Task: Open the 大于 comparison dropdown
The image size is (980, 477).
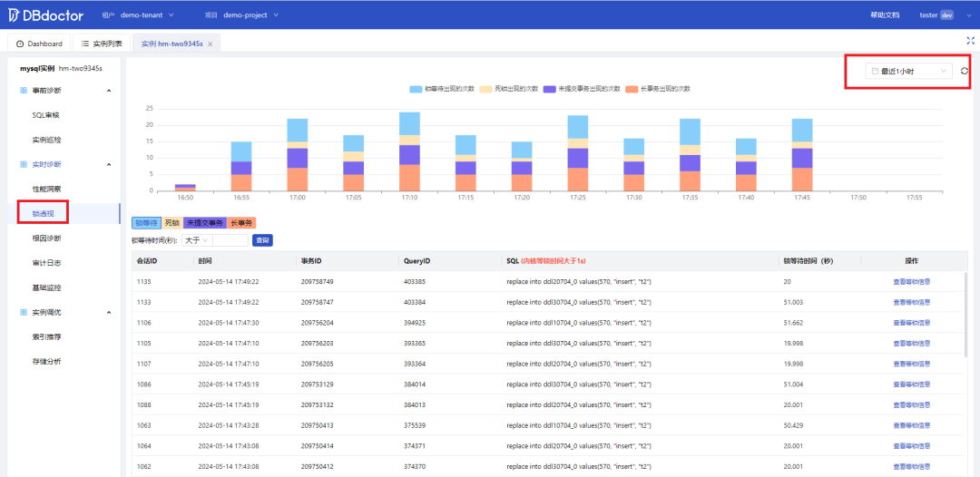Action: [x=197, y=239]
